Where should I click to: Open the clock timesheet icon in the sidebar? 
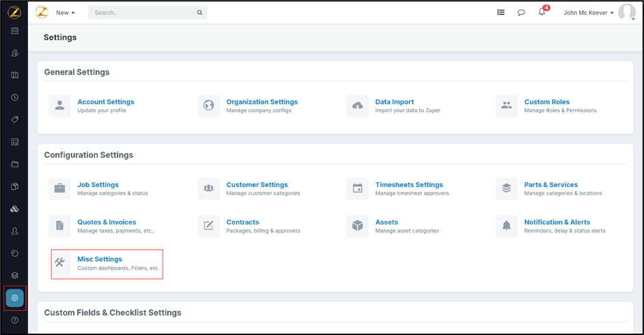tap(14, 98)
